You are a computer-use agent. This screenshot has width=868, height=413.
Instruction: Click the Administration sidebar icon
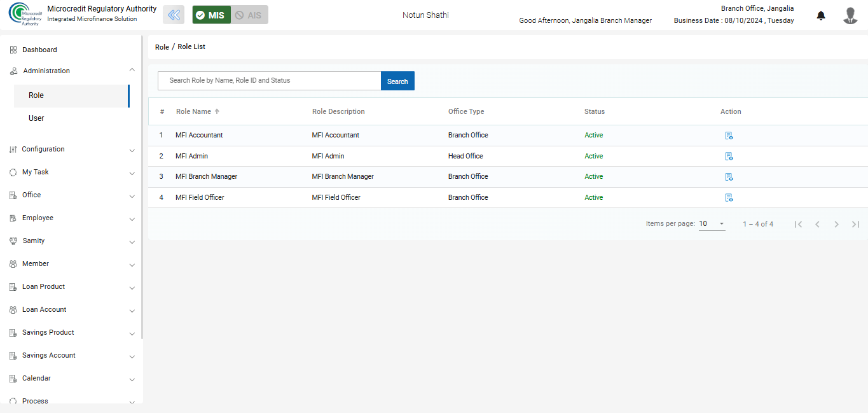coord(13,71)
